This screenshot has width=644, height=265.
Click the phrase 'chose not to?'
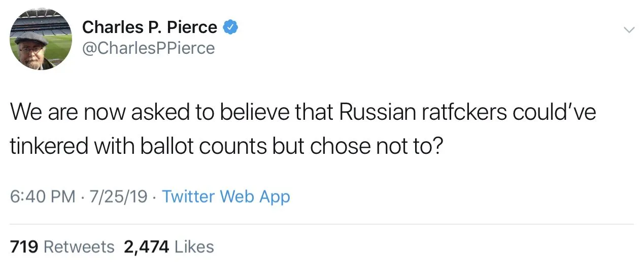(x=377, y=146)
